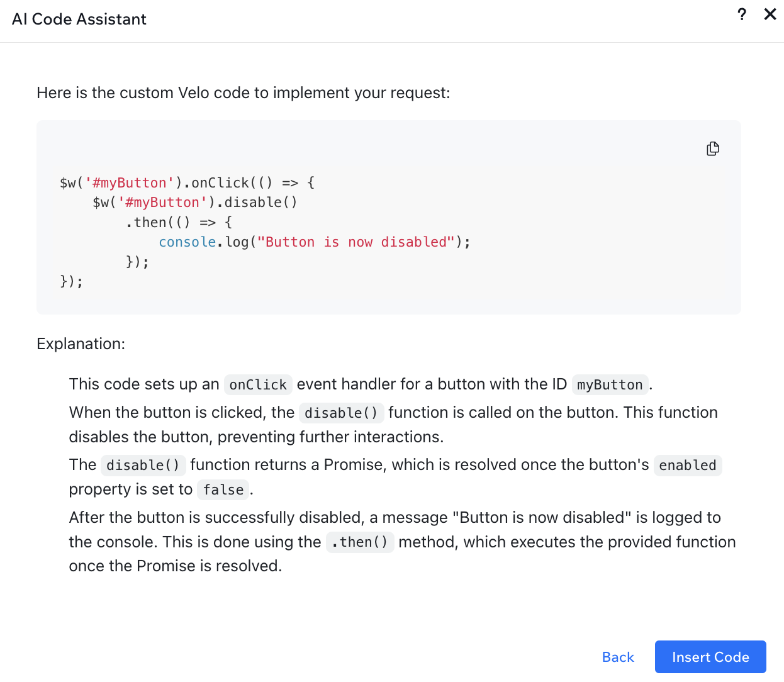Click the Insert Code button
The height and width of the screenshot is (682, 784).
pos(710,657)
